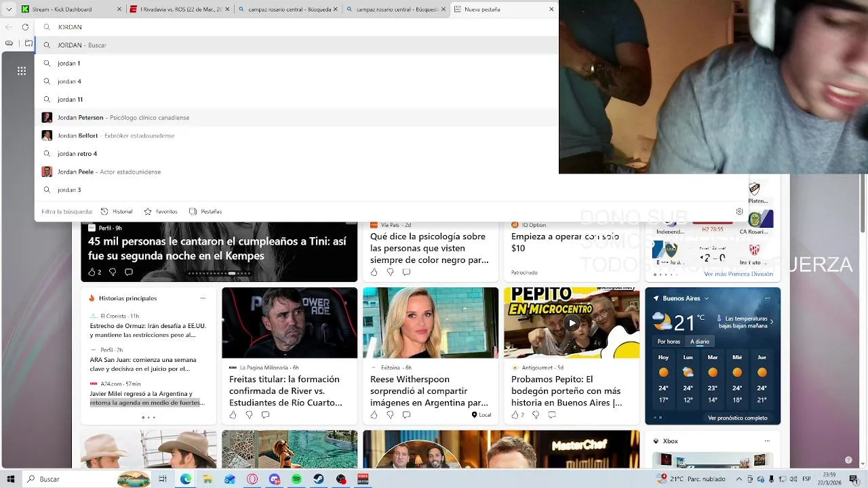
Task: Open Historias principales more options menu
Action: (x=203, y=298)
